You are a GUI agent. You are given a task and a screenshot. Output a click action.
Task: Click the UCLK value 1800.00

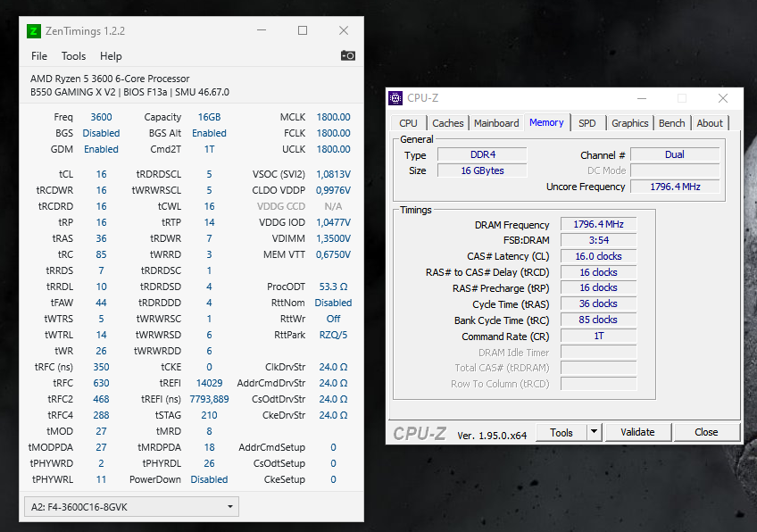click(x=333, y=149)
